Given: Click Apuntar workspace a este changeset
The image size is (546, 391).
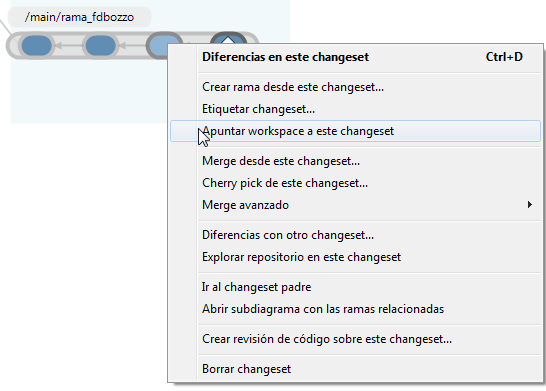Looking at the screenshot, I should 355,131.
